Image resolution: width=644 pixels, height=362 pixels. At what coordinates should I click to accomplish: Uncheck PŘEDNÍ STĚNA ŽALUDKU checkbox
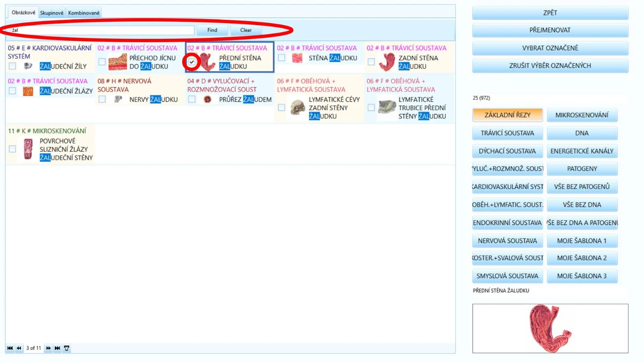tap(192, 62)
